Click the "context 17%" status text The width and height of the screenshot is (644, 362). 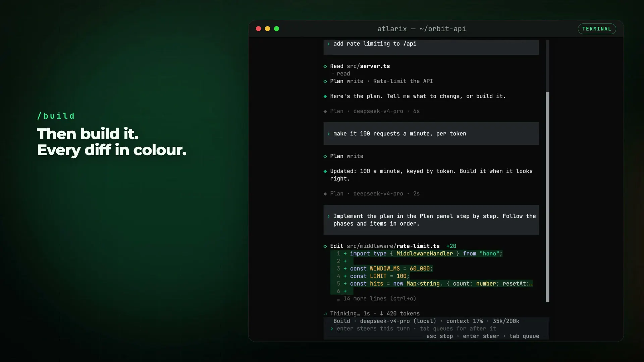[465, 321]
